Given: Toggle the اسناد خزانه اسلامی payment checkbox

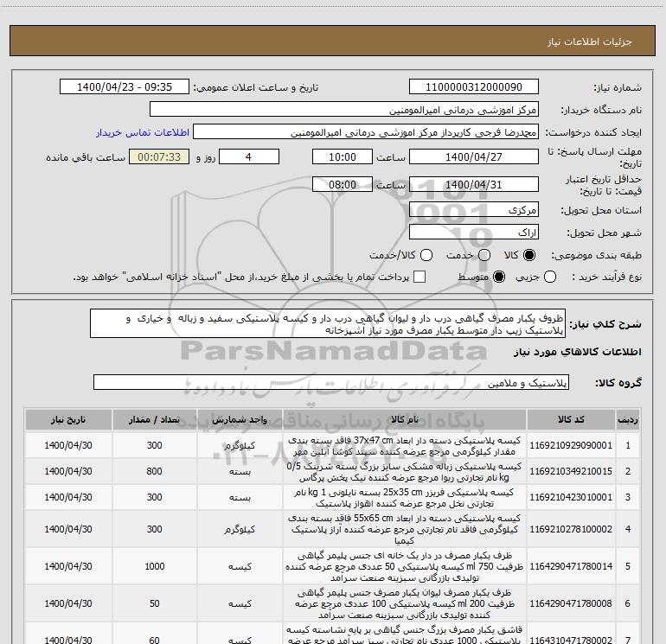Looking at the screenshot, I should pyautogui.click(x=419, y=277).
